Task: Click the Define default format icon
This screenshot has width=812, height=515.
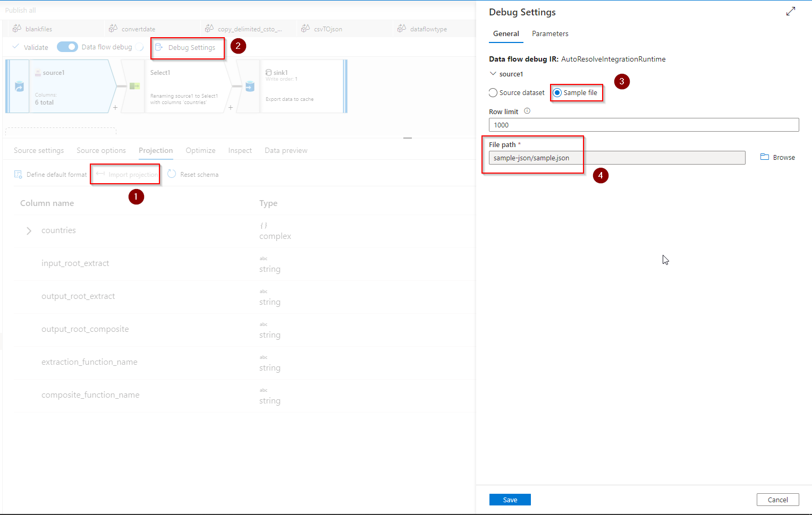Action: (18, 174)
